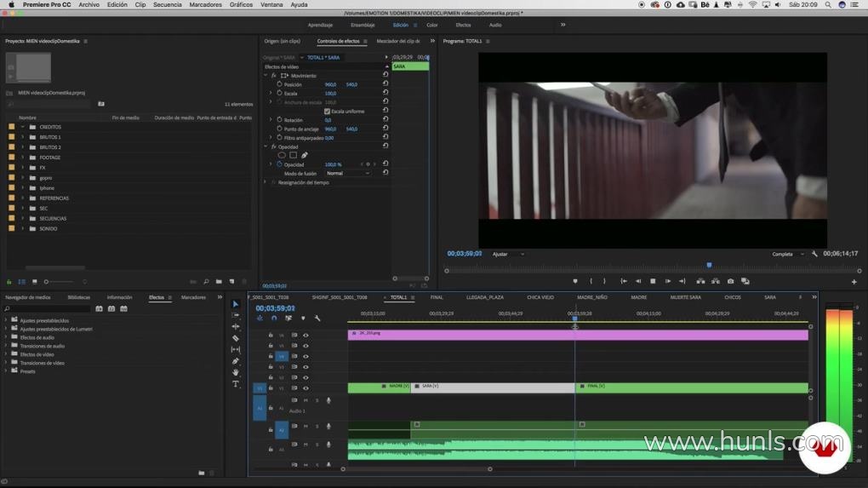
Task: Stop playback in the Program monitor
Action: tap(653, 281)
